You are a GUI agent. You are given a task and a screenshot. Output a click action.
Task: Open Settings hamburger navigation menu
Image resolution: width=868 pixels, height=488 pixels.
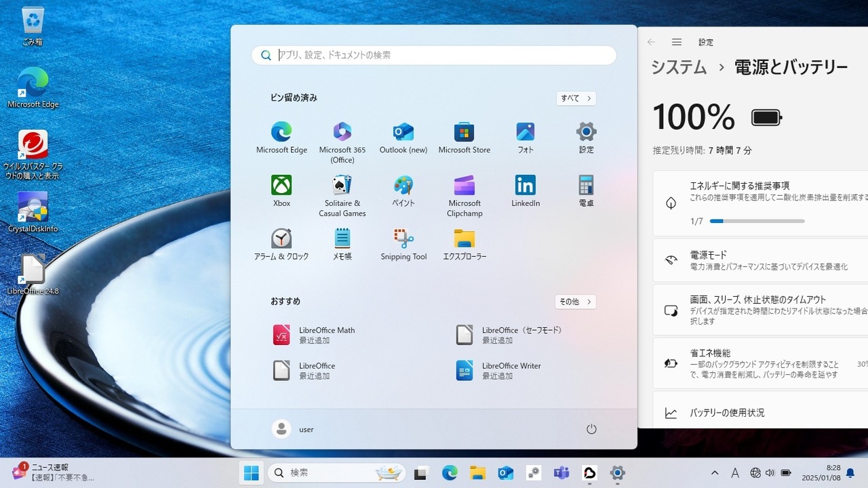pos(676,42)
